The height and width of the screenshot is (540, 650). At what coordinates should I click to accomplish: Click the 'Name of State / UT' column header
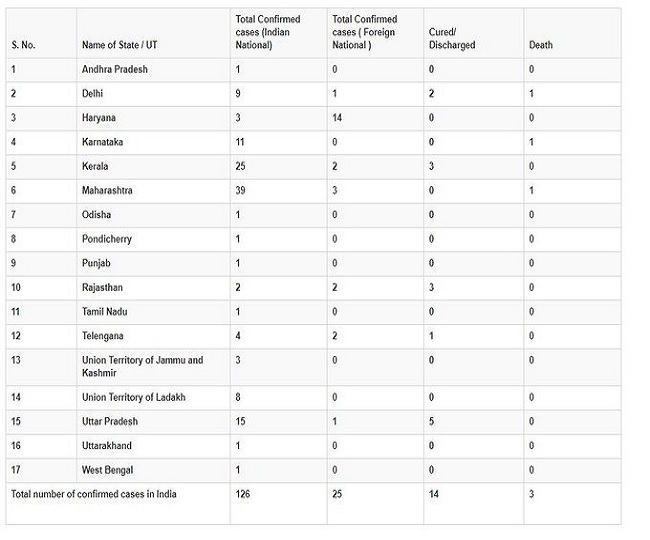coord(119,45)
